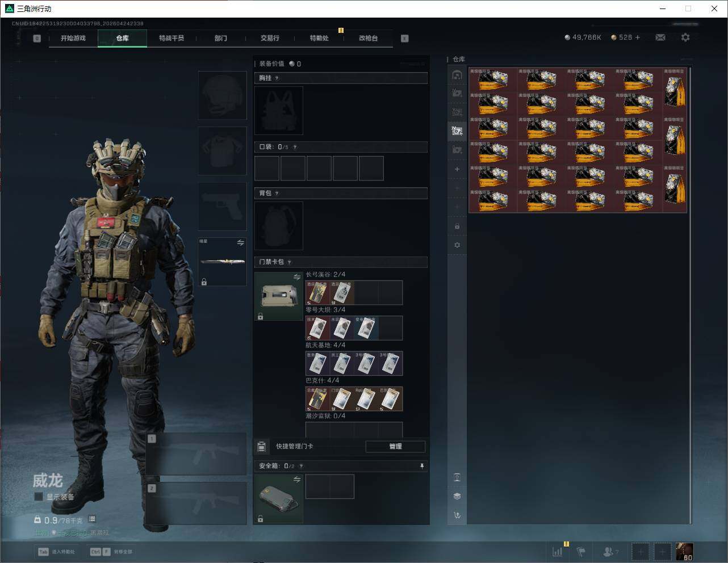
Task: Click the Ctrl F 转移全部 shortcut button
Action: coord(111,552)
